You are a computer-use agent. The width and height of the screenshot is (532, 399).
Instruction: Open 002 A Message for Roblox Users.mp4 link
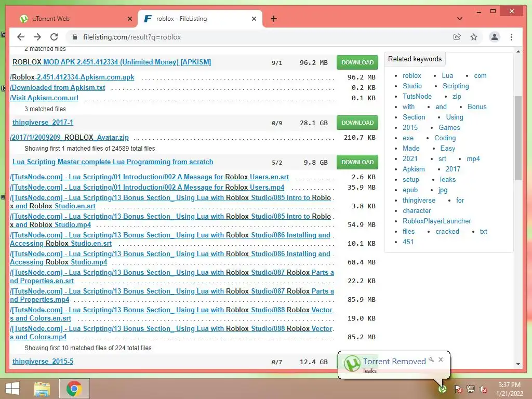click(x=147, y=187)
